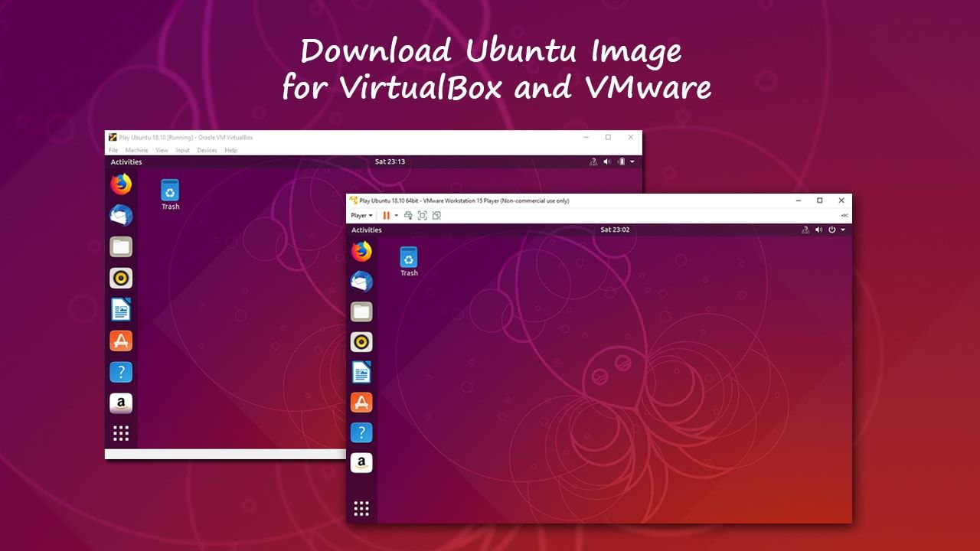Expand system menu arrow in VMware Ubuntu
Image resolution: width=980 pixels, height=551 pixels.
point(843,230)
